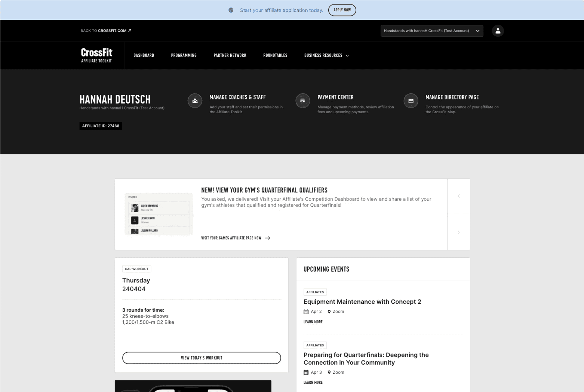The height and width of the screenshot is (392, 584).
Task: Click Learn More for Preparing for Quarterfinals
Action: pos(313,382)
